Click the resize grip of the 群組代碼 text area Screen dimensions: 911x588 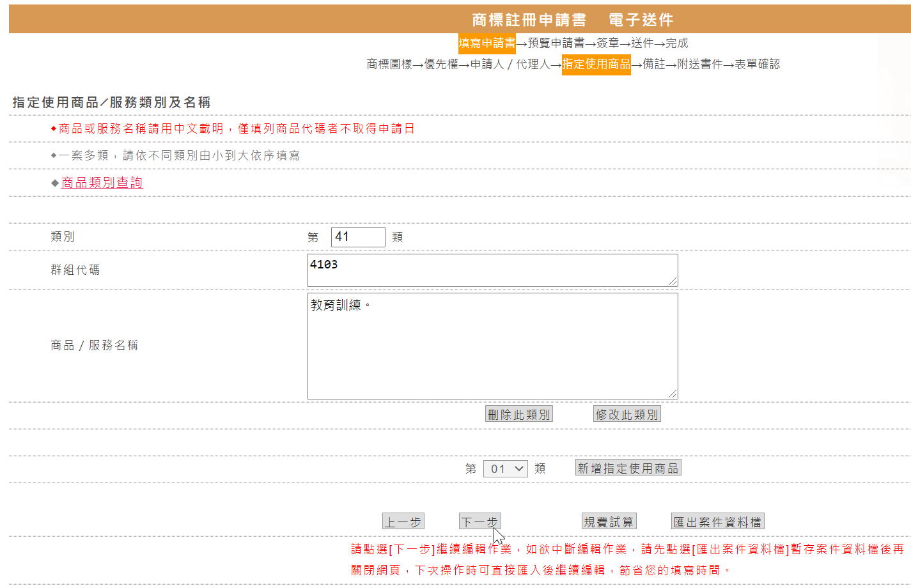coord(673,282)
